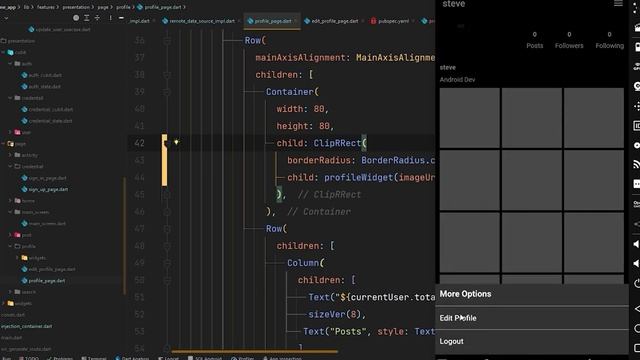Tap 'Android Dev' bio text in emulator
This screenshot has height=360, width=640.
[x=458, y=80]
